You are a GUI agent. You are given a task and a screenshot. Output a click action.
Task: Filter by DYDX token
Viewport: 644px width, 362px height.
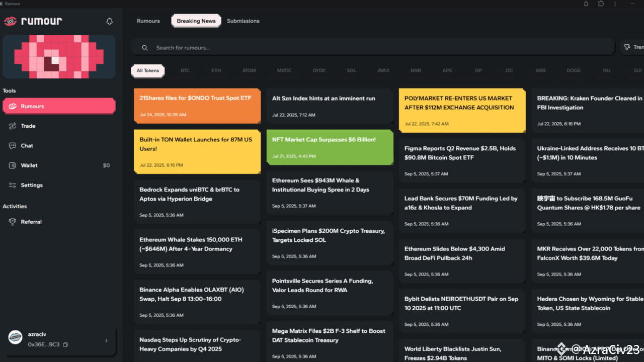pyautogui.click(x=319, y=70)
